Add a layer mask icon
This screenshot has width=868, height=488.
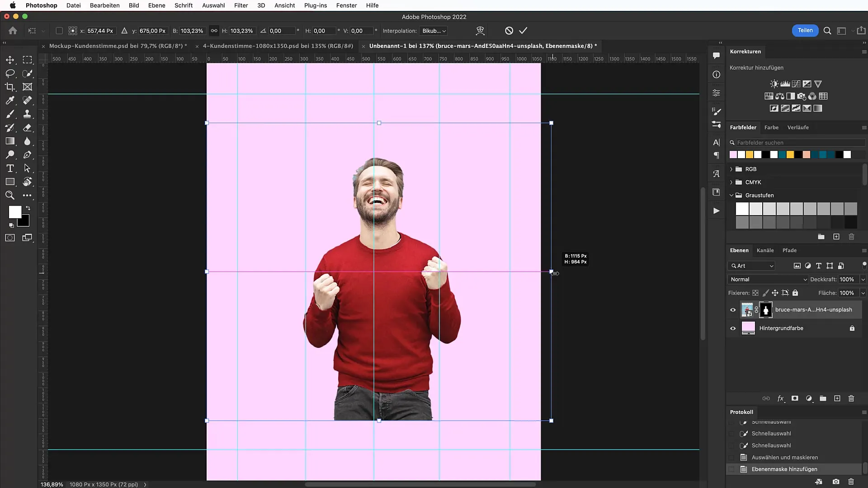[795, 398]
